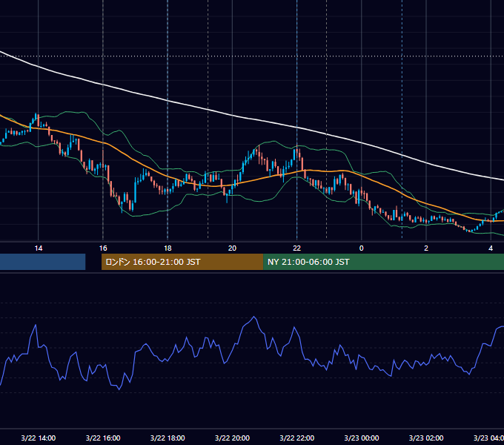Click the blue session bar before London
The width and height of the screenshot is (504, 445).
pyautogui.click(x=43, y=262)
